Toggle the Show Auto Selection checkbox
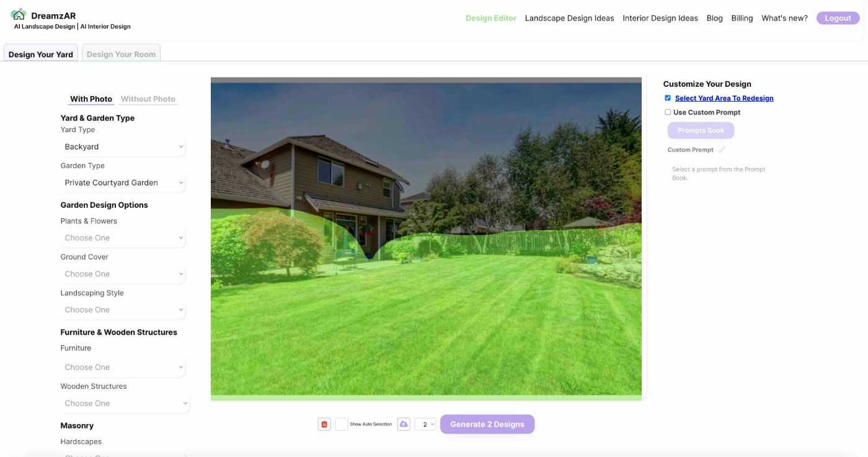Viewport: 868px width, 457px height. [x=342, y=424]
